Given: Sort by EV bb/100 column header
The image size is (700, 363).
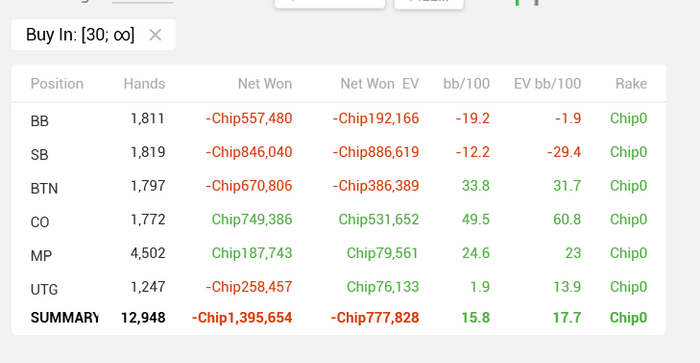Looking at the screenshot, I should [x=547, y=83].
